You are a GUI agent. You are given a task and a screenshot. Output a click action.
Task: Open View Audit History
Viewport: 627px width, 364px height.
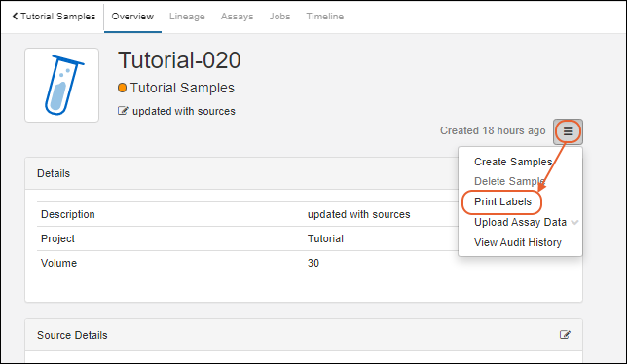tap(518, 242)
